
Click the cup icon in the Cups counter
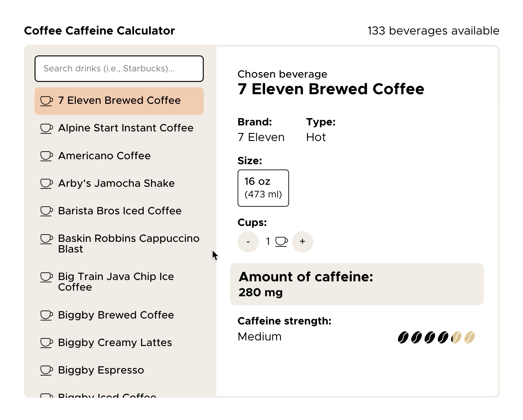tap(281, 242)
